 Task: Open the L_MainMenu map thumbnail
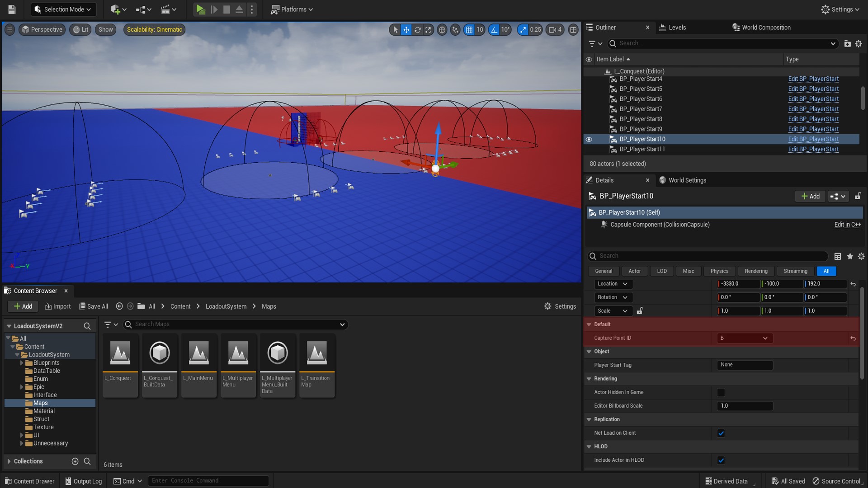tap(198, 353)
